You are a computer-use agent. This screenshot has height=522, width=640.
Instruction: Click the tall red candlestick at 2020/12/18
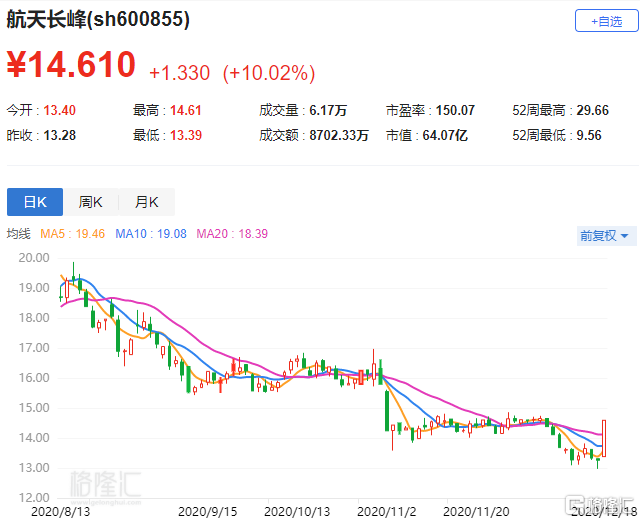[606, 438]
